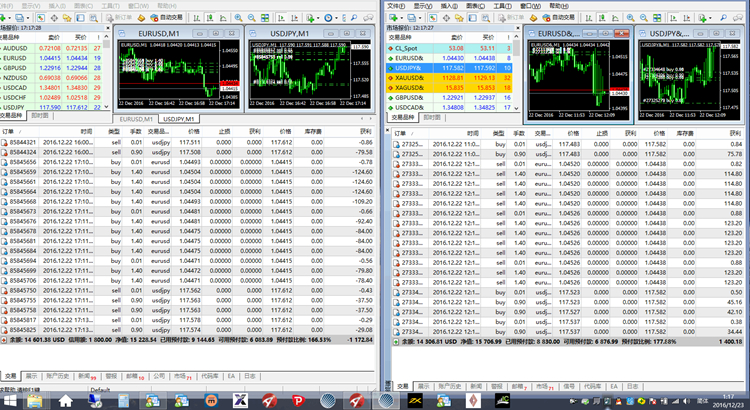Open 工具 menu in left terminal

tap(110, 6)
